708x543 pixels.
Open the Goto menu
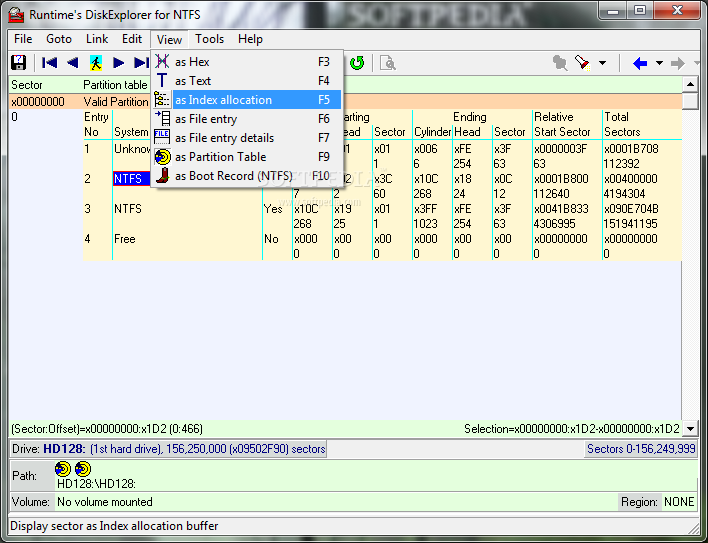[x=59, y=39]
